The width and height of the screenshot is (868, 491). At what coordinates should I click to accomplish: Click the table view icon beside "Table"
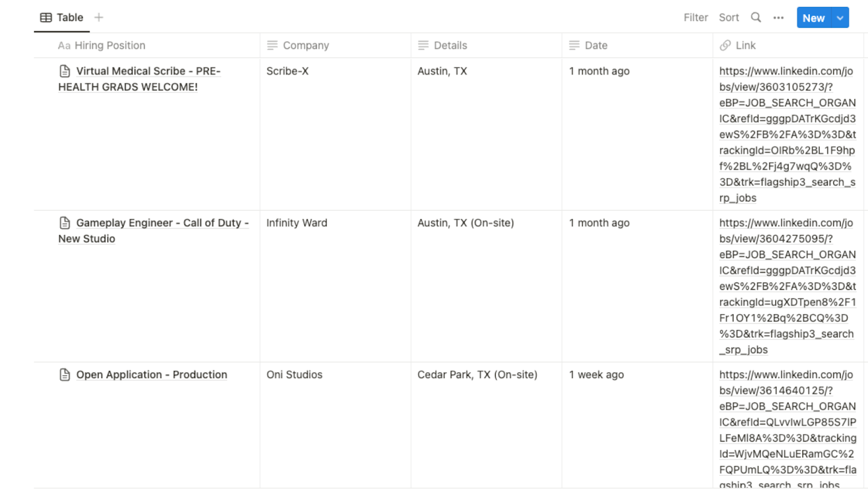(45, 17)
